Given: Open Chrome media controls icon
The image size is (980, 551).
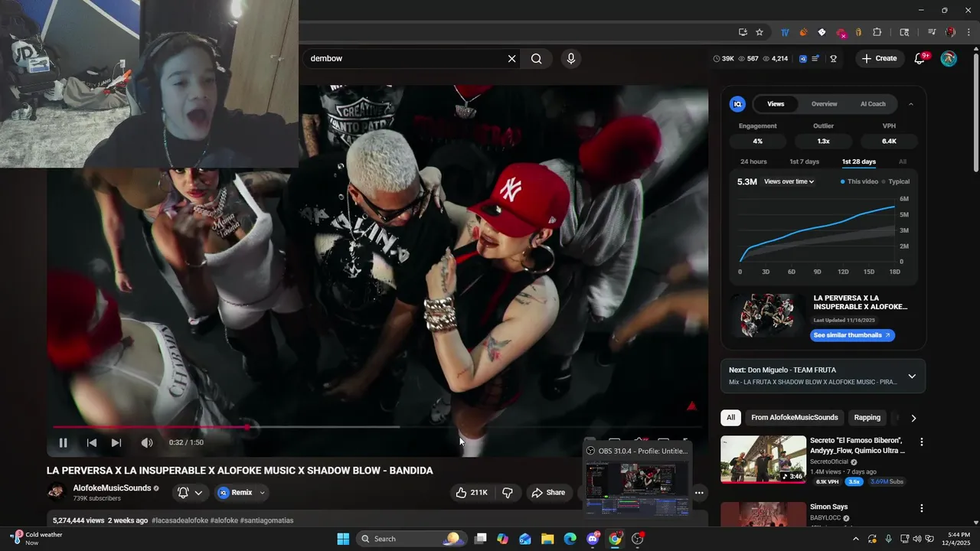Looking at the screenshot, I should point(932,32).
